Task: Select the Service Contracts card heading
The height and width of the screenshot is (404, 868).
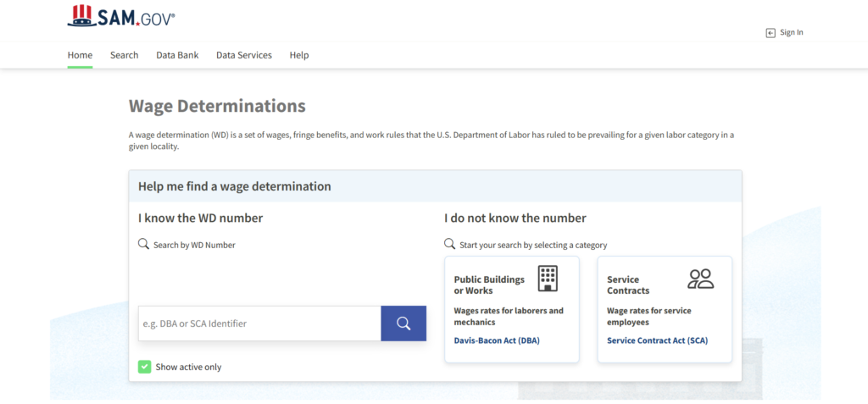Action: click(628, 285)
